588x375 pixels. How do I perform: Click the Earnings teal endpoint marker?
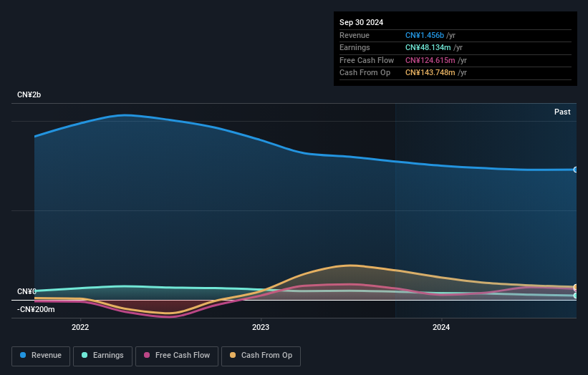[576, 296]
